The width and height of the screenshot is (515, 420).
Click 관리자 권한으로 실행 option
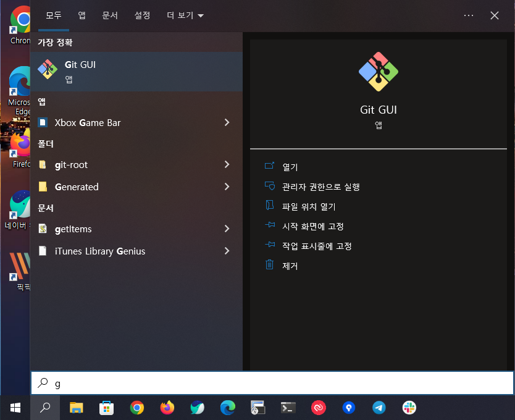pyautogui.click(x=321, y=187)
